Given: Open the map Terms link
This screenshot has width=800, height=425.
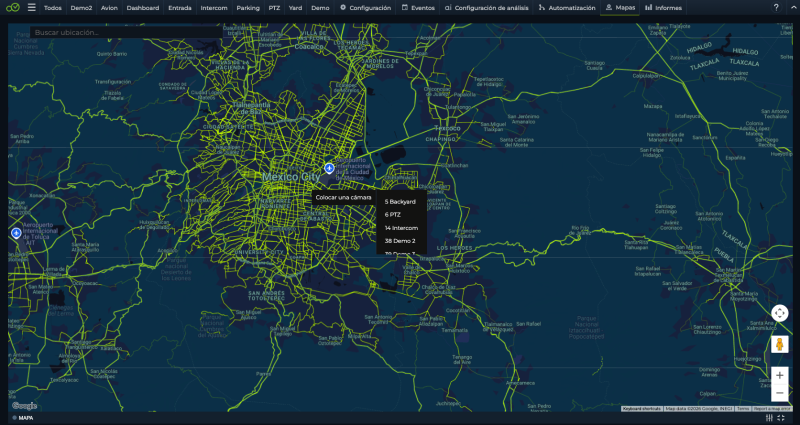Looking at the screenshot, I should pos(742,409).
